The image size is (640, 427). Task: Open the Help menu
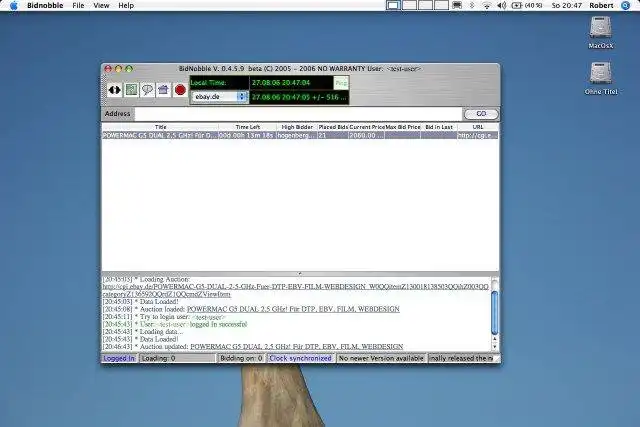pyautogui.click(x=126, y=5)
